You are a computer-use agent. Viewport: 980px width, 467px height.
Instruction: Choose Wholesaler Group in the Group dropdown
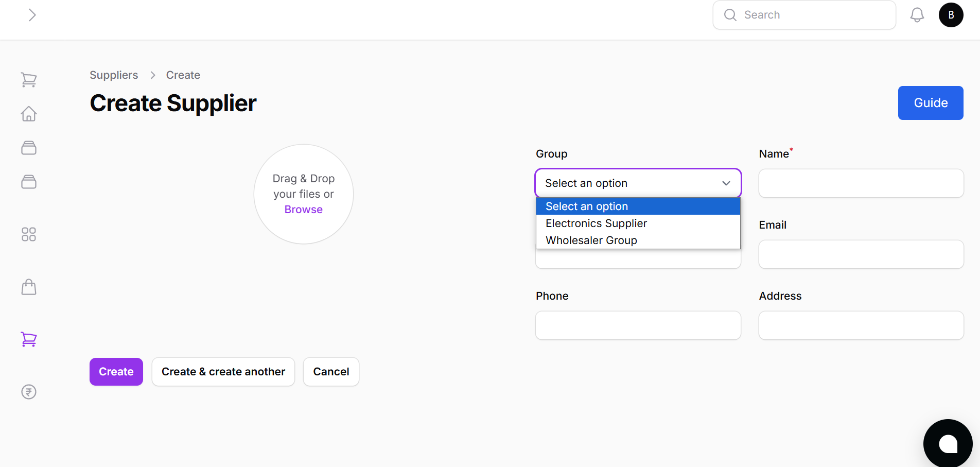[591, 240]
